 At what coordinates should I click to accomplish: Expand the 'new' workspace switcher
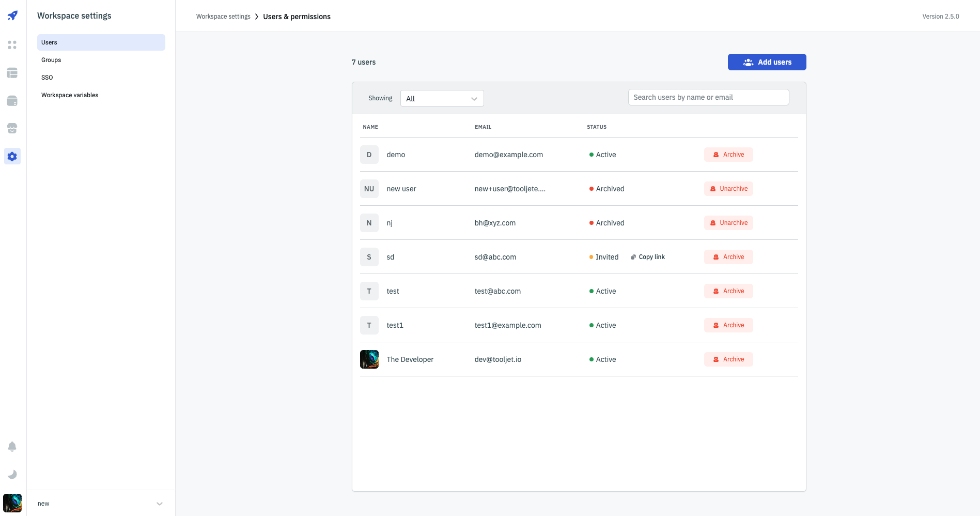tap(101, 504)
